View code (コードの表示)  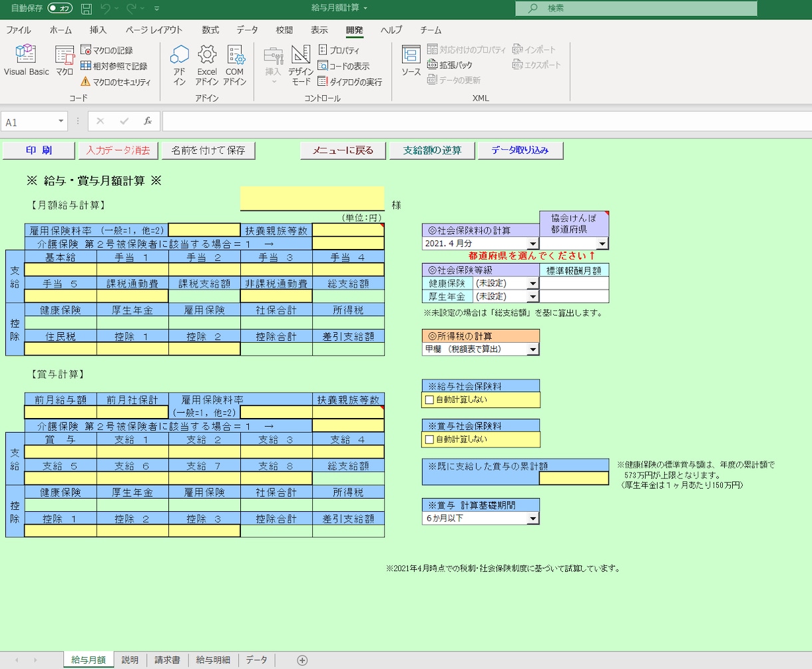(x=343, y=66)
